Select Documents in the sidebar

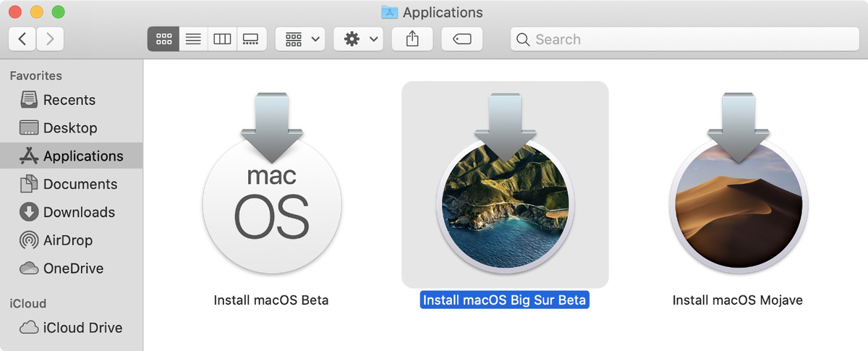click(x=79, y=185)
